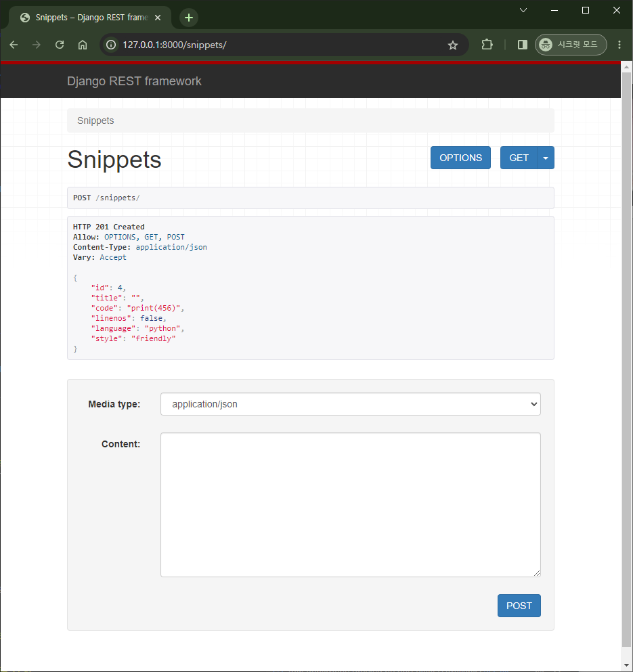Bookmark this page with the star icon
Image resolution: width=633 pixels, height=672 pixels.
pyautogui.click(x=452, y=45)
